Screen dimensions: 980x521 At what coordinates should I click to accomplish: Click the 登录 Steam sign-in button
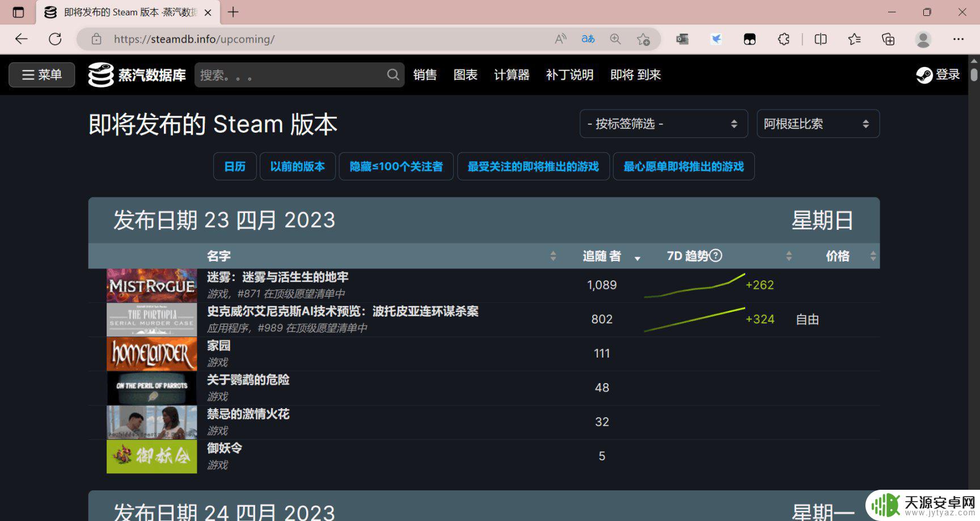point(938,74)
